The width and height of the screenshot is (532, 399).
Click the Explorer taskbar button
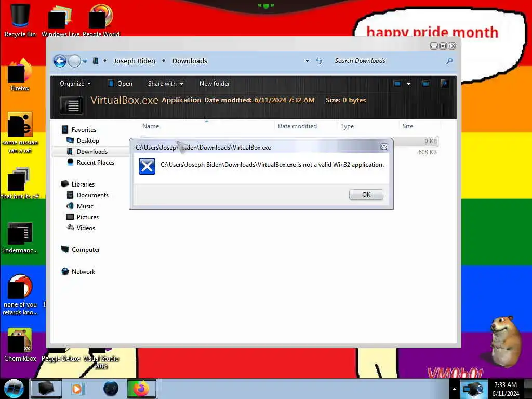click(46, 389)
